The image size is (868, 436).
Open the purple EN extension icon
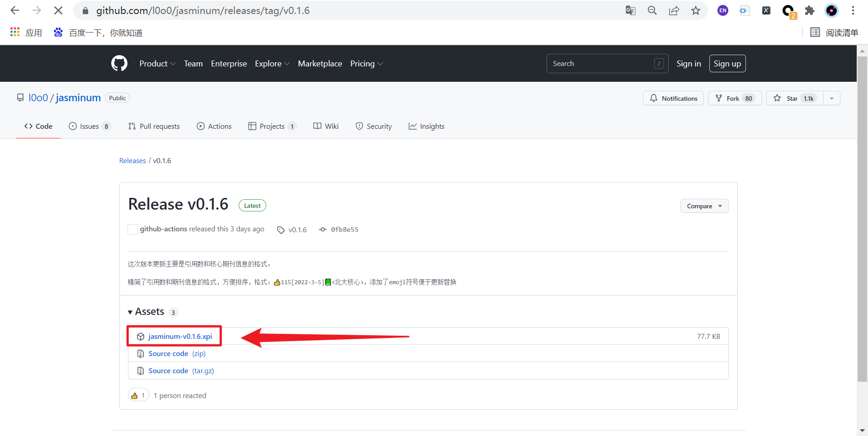click(723, 10)
